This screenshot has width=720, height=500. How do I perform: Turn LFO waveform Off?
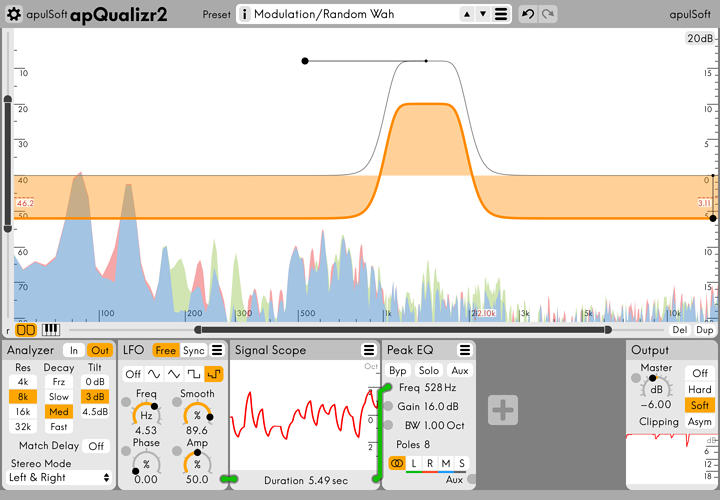pos(133,374)
